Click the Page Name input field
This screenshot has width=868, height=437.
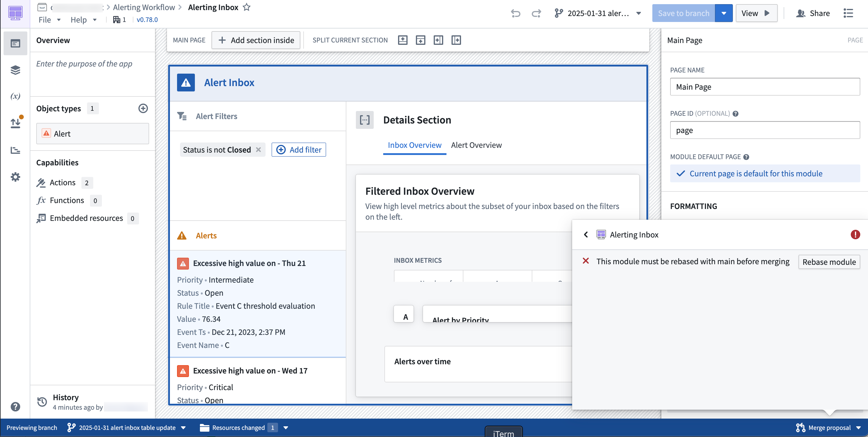click(x=765, y=87)
